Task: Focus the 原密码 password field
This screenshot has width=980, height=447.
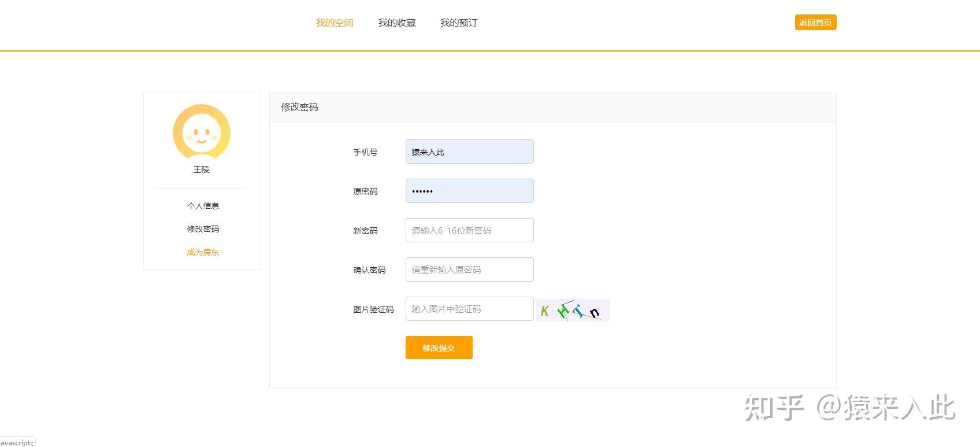Action: 470,191
